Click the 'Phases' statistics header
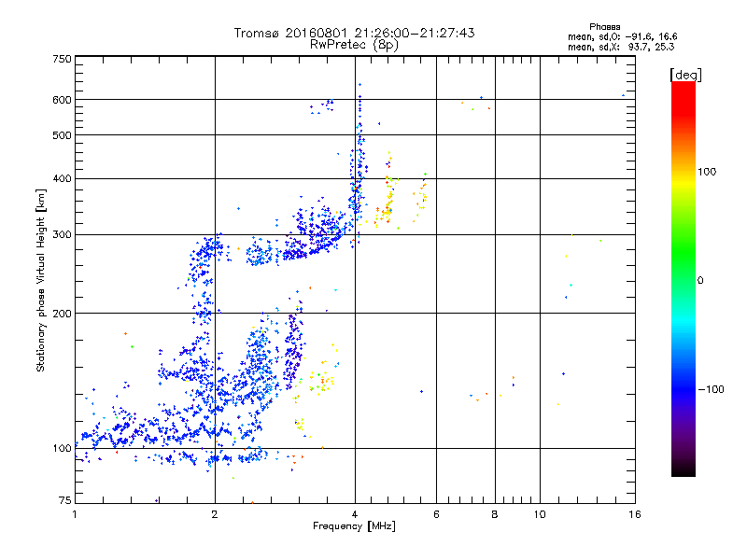 click(x=604, y=27)
